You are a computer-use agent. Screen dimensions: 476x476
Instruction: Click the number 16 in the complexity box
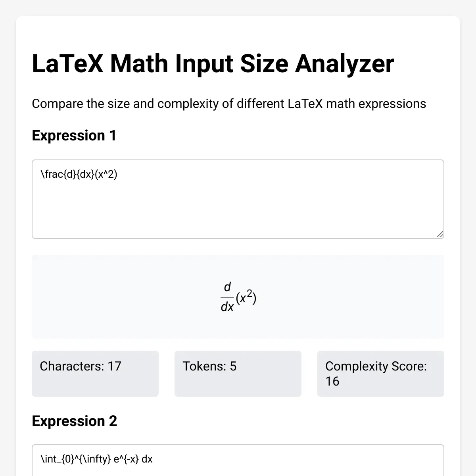(332, 381)
